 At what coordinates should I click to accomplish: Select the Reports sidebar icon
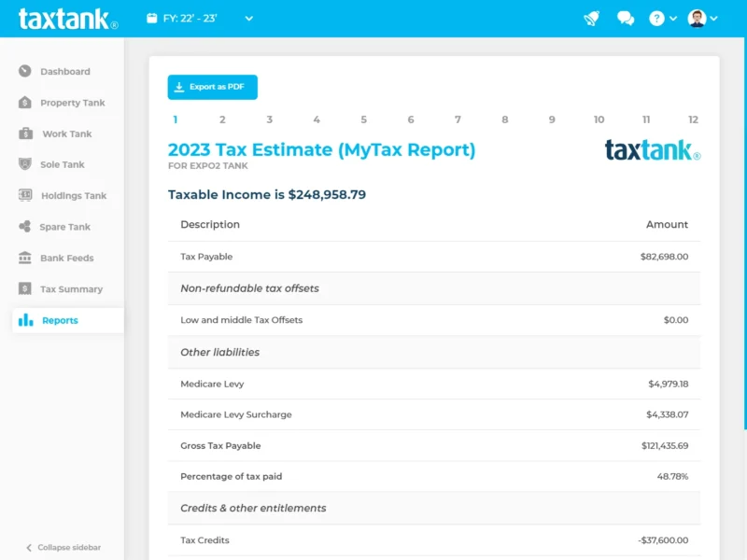(23, 320)
